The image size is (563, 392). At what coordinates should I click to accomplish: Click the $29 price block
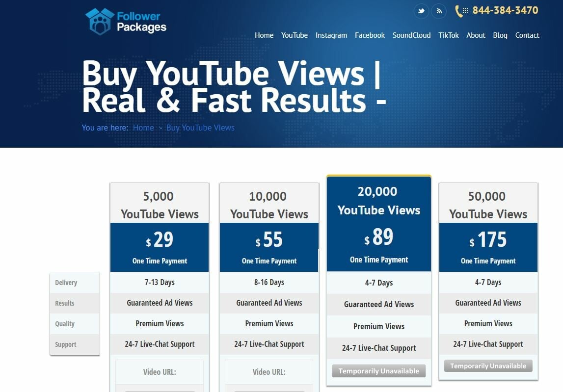tap(160, 247)
